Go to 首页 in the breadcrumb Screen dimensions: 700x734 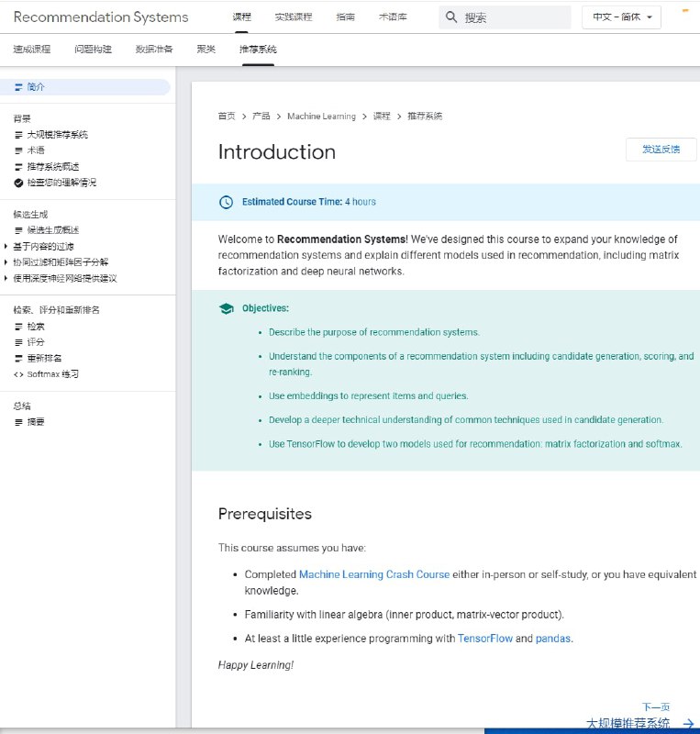click(227, 117)
